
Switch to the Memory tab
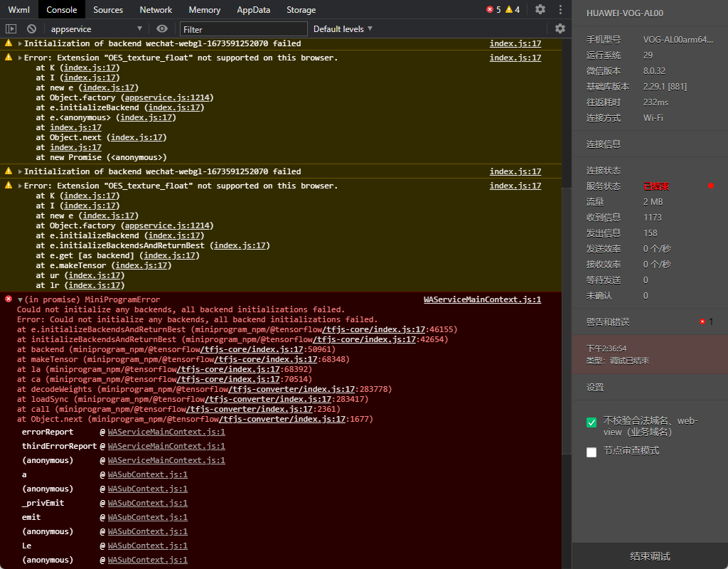204,10
